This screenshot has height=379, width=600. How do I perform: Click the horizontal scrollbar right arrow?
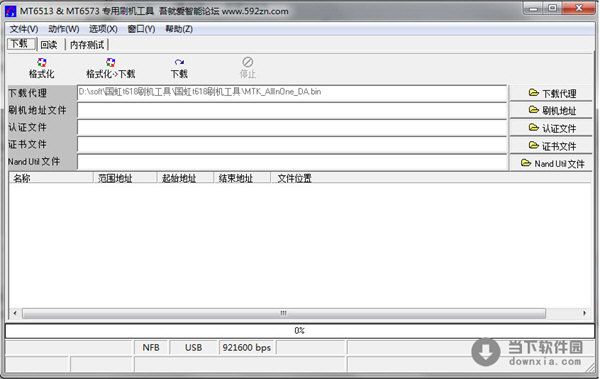[x=584, y=313]
